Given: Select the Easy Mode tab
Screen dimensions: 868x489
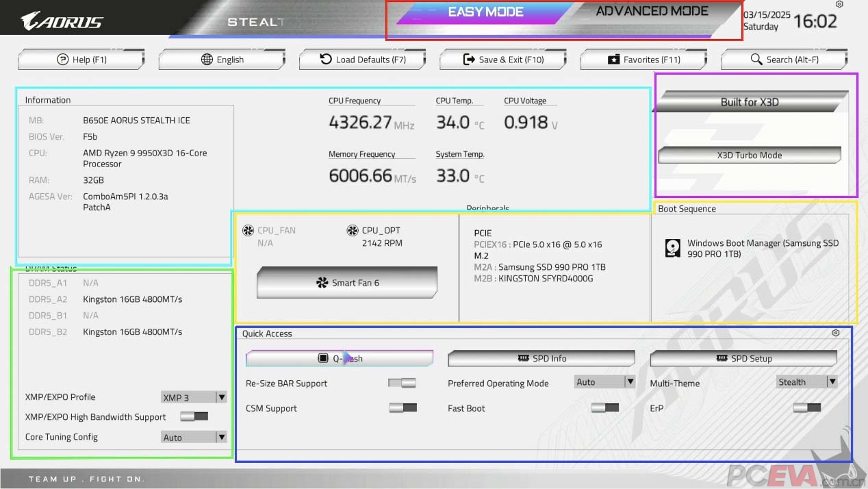Looking at the screenshot, I should pos(485,12).
